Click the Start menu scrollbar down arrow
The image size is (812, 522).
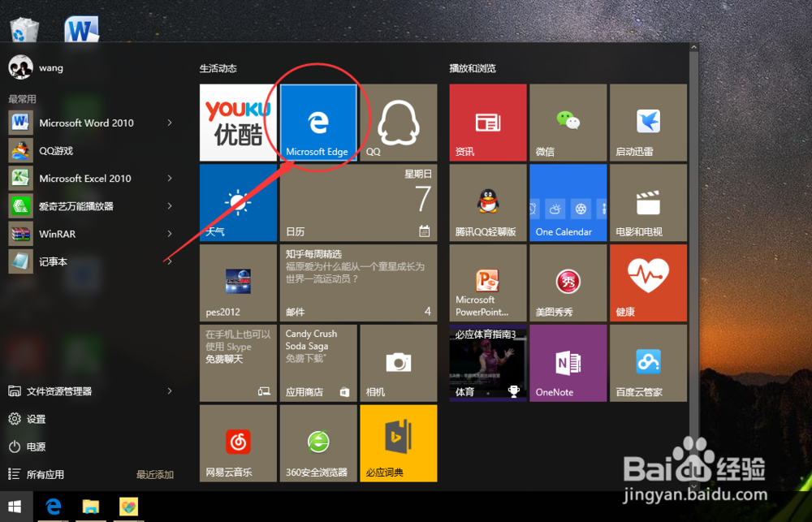tap(694, 486)
